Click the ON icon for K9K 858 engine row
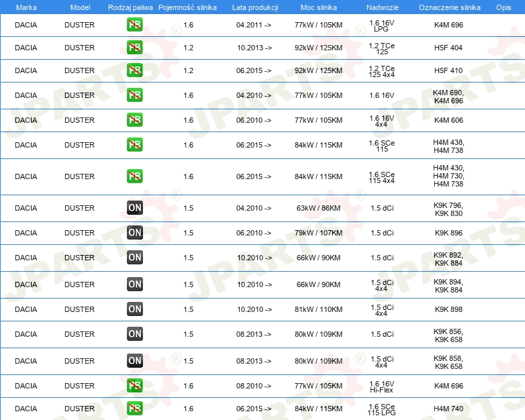Viewport: 525px width, 420px height. (x=134, y=361)
